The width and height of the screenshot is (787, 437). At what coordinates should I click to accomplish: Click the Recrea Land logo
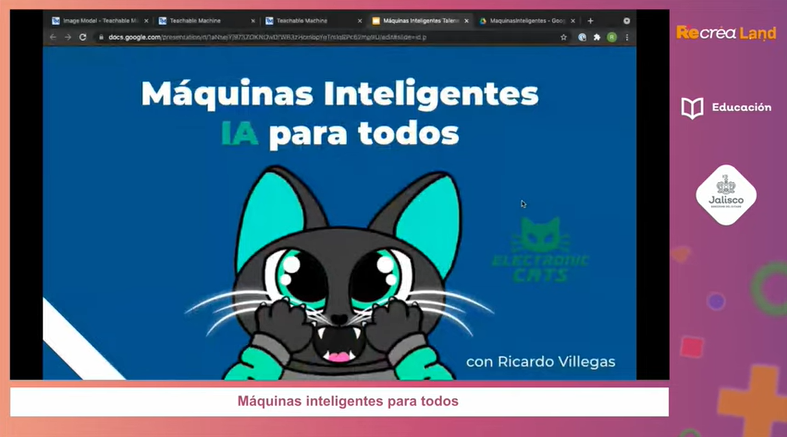coord(726,33)
